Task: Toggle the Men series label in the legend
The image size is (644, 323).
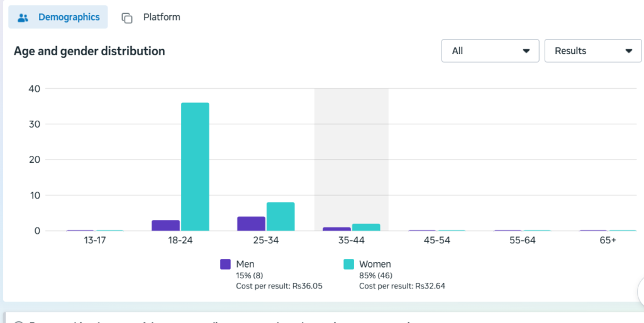Action: click(x=245, y=264)
